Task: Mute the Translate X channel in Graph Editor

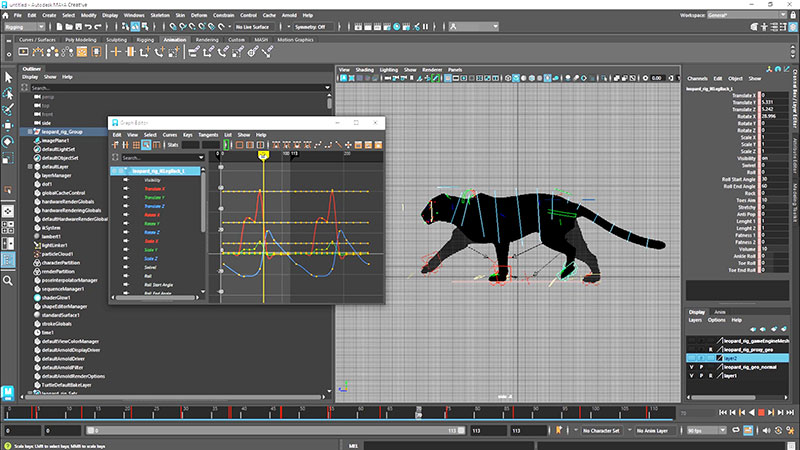Action: [x=126, y=189]
